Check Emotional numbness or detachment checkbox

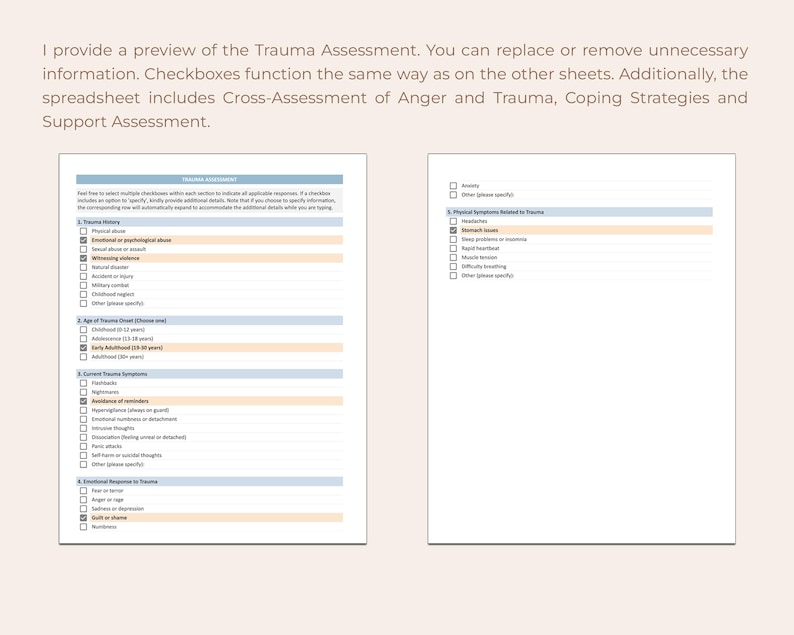pyautogui.click(x=84, y=419)
